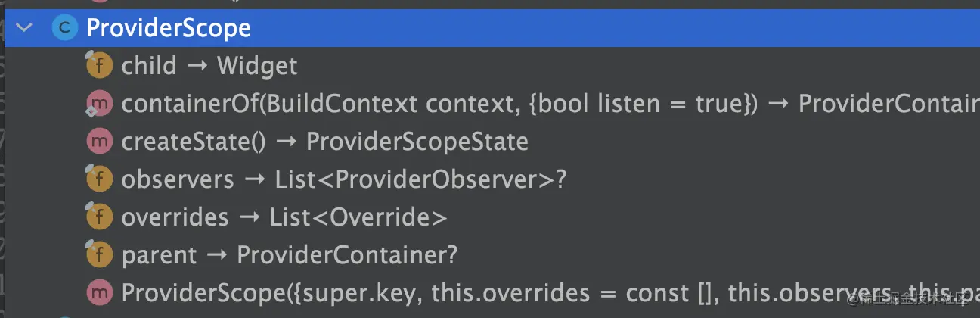Click the ProviderScope constructor method icon
This screenshot has height=318, width=980.
[x=100, y=292]
